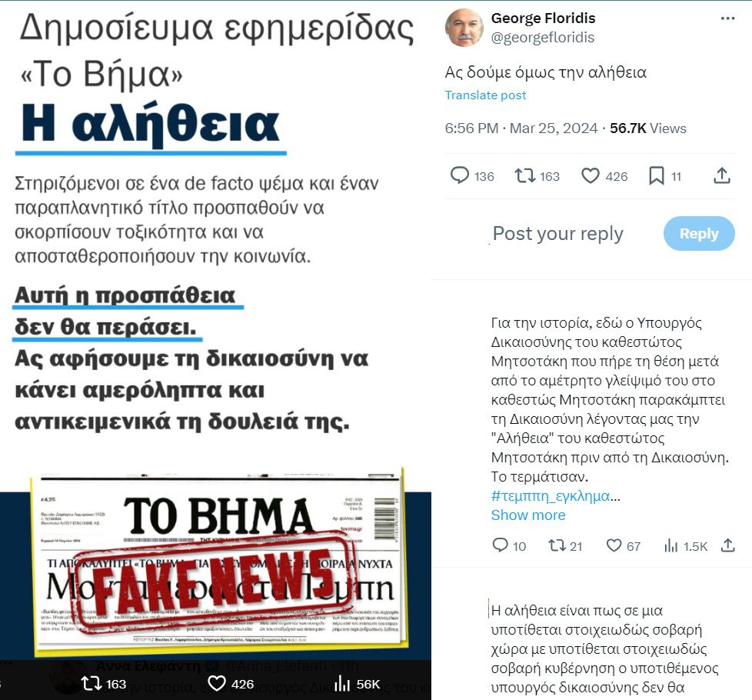Like the main post with 426 likes

[591, 175]
